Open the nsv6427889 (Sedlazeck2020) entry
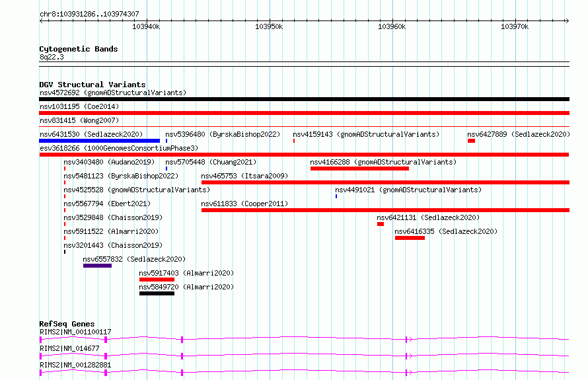This screenshot has width=588, height=380. pos(519,134)
